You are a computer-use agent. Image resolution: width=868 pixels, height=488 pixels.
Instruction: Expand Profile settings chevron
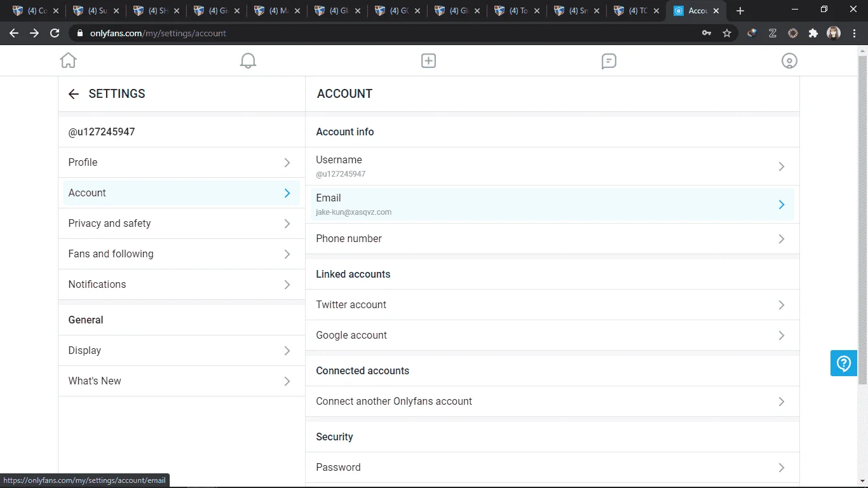pos(287,163)
